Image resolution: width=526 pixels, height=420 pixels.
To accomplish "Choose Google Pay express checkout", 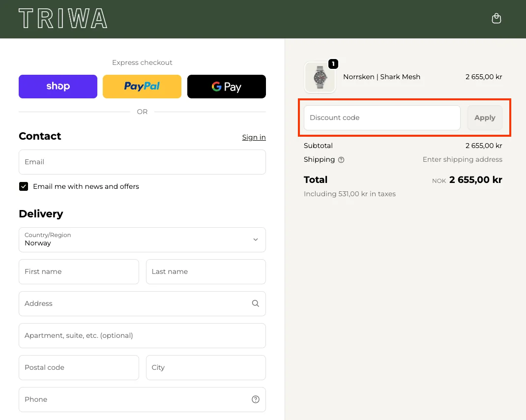I will click(227, 87).
